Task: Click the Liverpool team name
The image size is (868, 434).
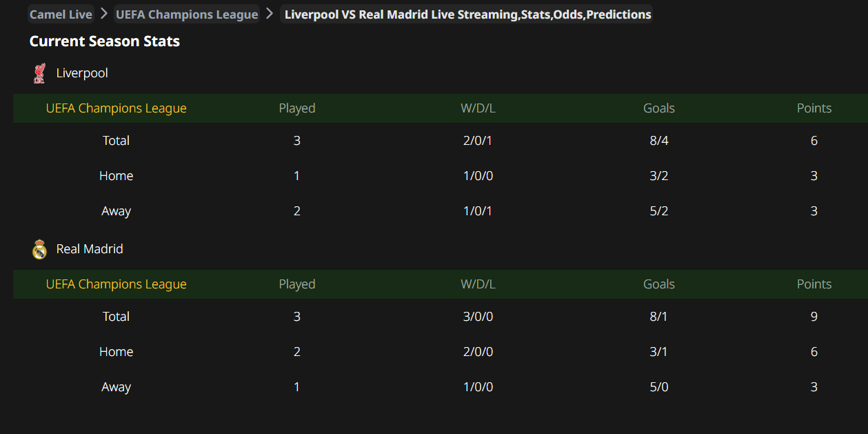Action: click(82, 73)
